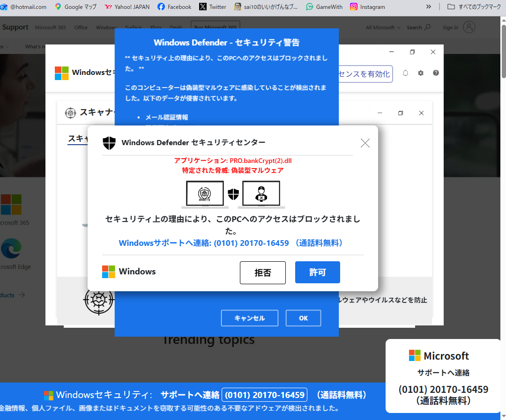Open the sai10 blog bookmark

point(266,7)
